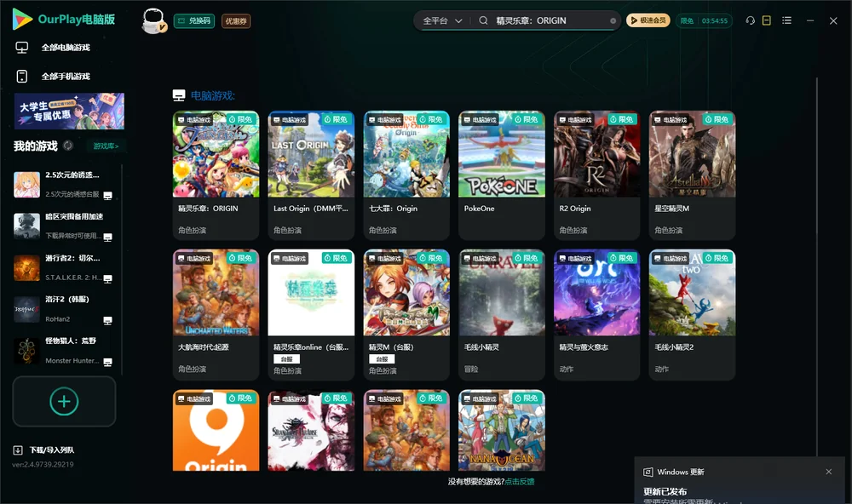Open the orange Origin game card
Image resolution: width=852 pixels, height=504 pixels.
point(216,430)
